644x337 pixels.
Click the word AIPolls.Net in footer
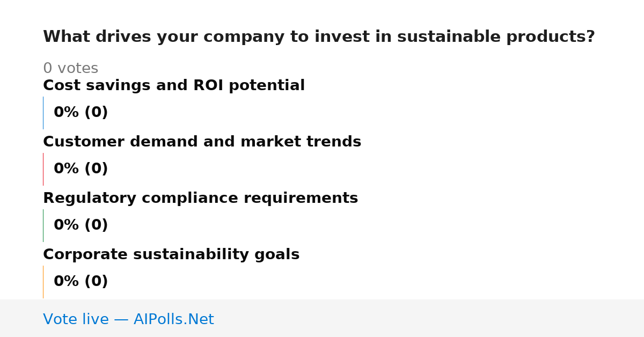(x=173, y=319)
